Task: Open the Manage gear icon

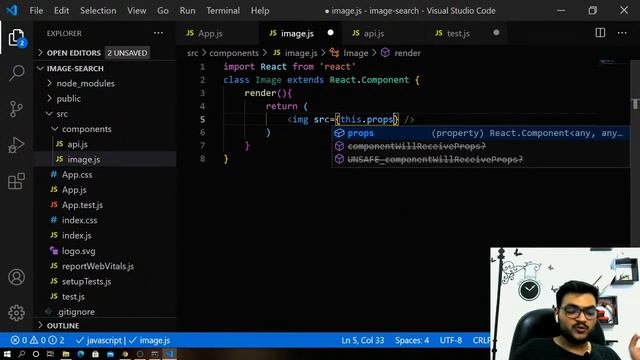Action: point(16,313)
